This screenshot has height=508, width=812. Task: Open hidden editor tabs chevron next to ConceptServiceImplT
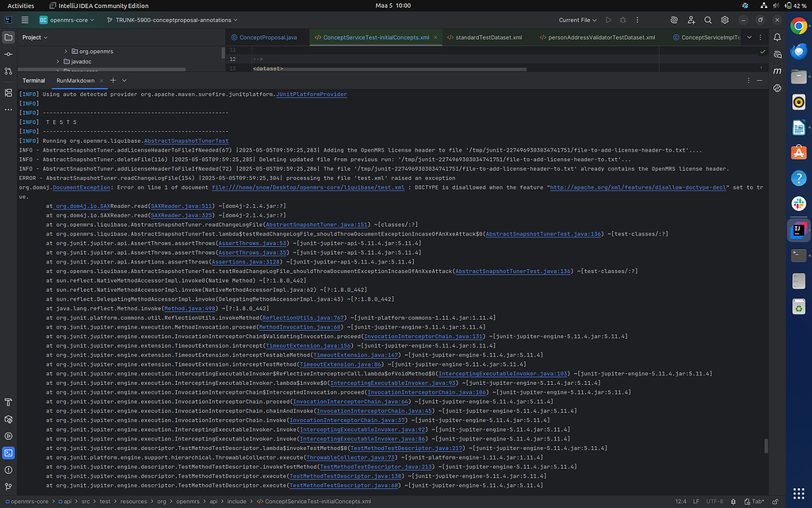748,37
